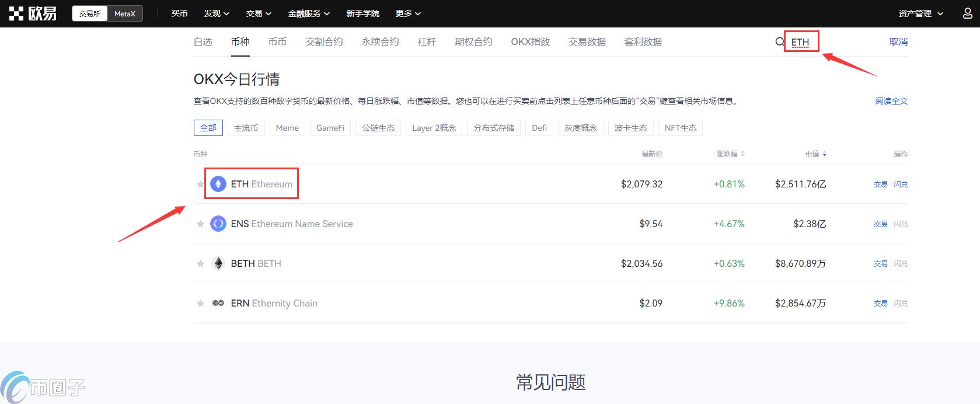Open the ETH Ethereum coin name
The image size is (980, 404).
pyautogui.click(x=261, y=184)
